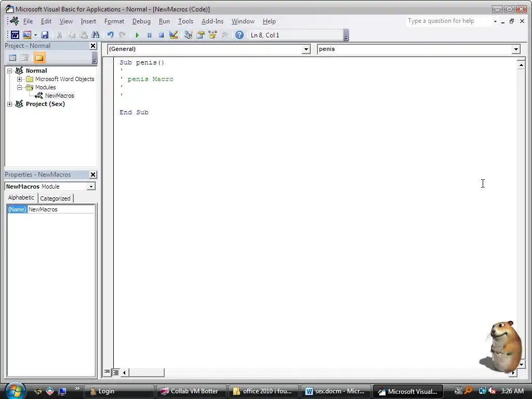
Task: Toggle Folders icon in the Project panel
Action: click(39, 58)
